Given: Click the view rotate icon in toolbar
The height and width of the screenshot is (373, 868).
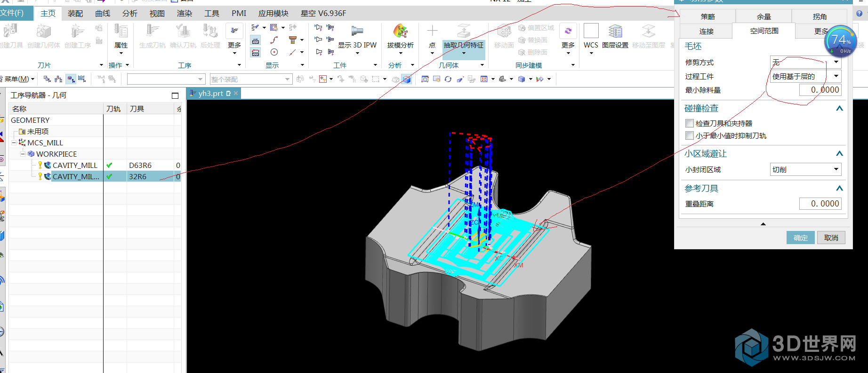Looking at the screenshot, I should click(448, 79).
